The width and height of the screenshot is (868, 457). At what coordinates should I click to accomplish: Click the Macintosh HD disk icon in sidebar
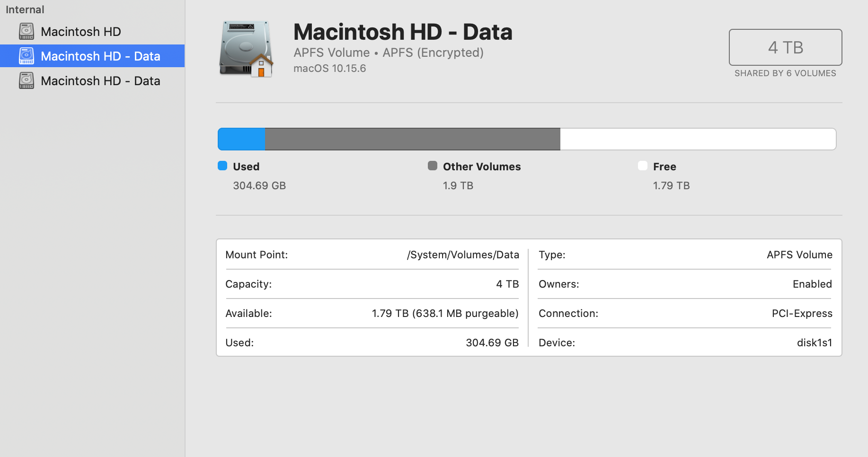pyautogui.click(x=27, y=32)
